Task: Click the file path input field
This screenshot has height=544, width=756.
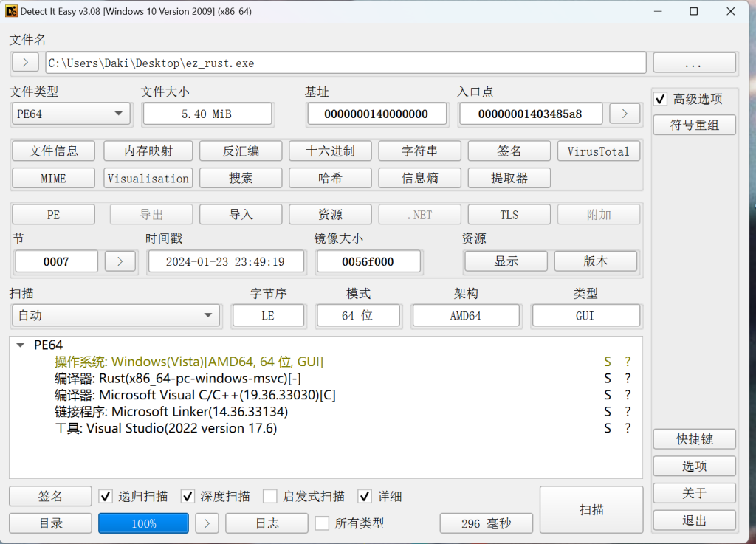Action: click(346, 63)
